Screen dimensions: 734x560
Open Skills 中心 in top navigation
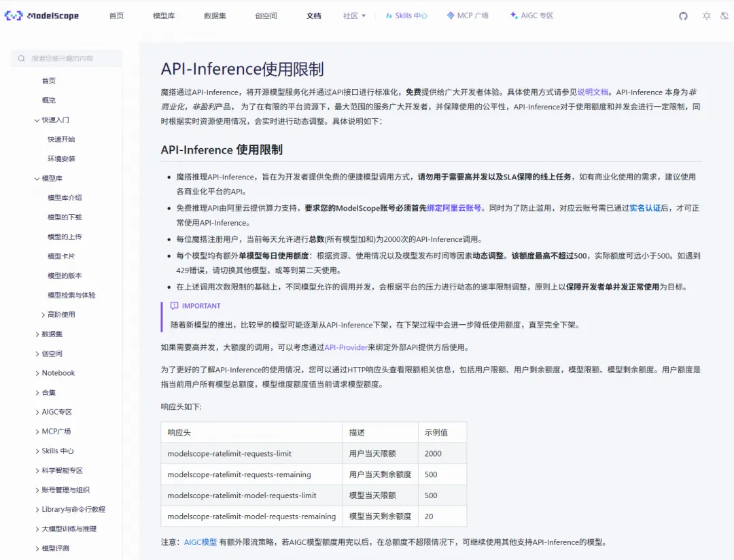(x=406, y=16)
